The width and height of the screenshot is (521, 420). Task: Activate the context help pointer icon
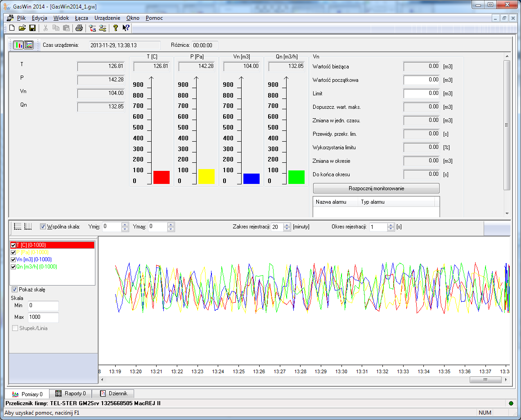126,28
